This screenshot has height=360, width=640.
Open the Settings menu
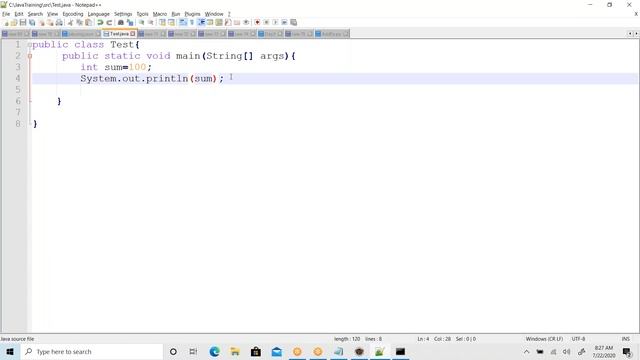coord(123,14)
